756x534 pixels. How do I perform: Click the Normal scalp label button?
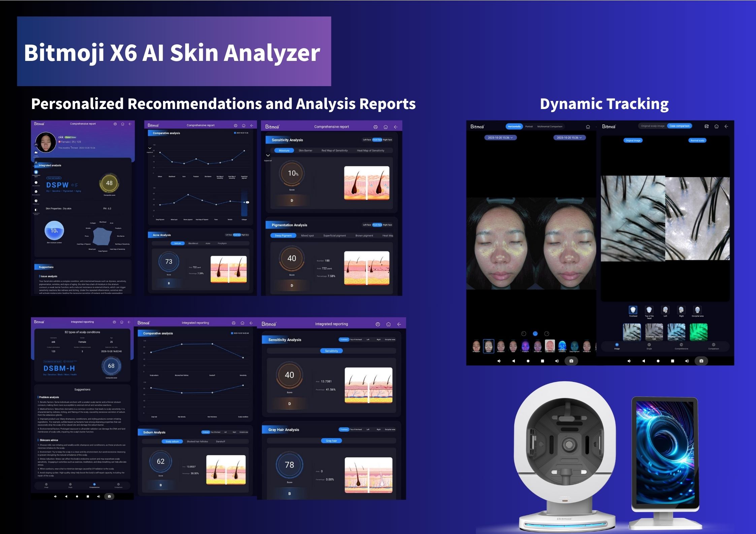pos(697,140)
